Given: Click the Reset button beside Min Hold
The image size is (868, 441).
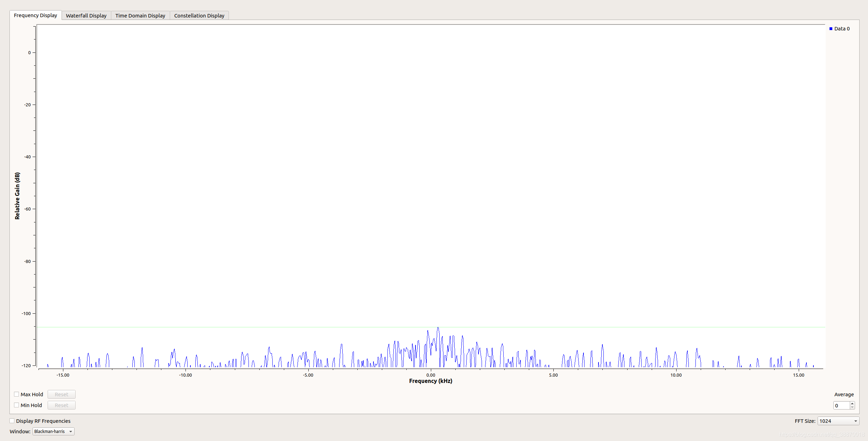Looking at the screenshot, I should [62, 405].
